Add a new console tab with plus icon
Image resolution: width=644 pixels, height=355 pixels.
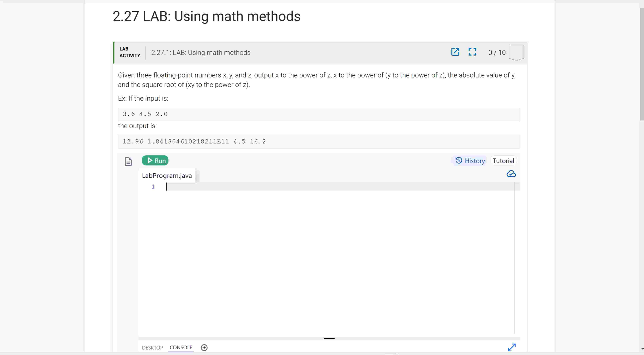tap(204, 347)
